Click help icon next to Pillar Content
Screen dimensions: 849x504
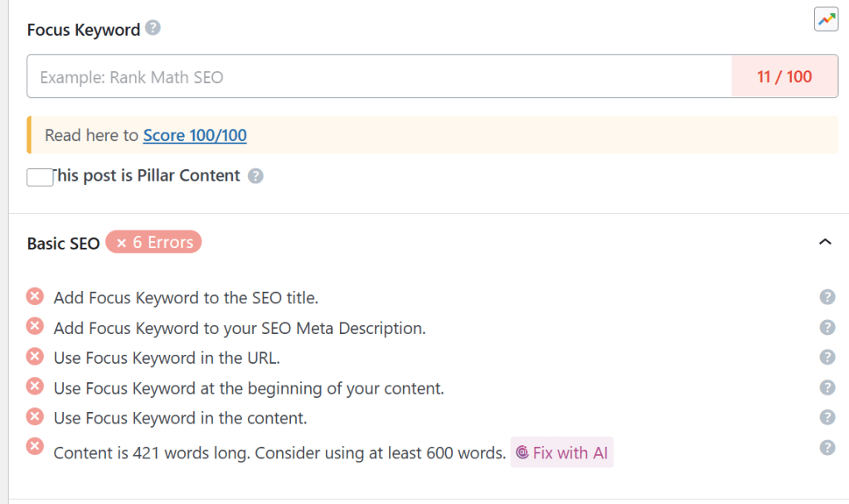(255, 176)
